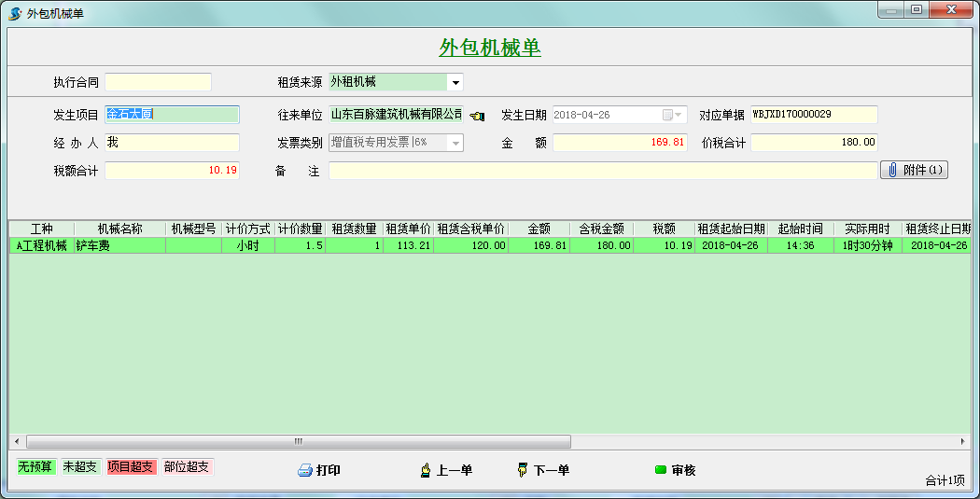Click the 实际用时 column header

click(867, 229)
